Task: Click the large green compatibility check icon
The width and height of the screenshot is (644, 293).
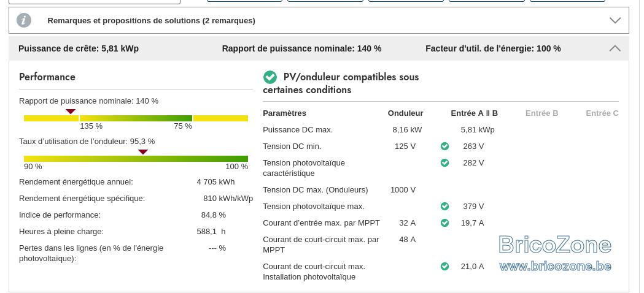Action: [270, 77]
